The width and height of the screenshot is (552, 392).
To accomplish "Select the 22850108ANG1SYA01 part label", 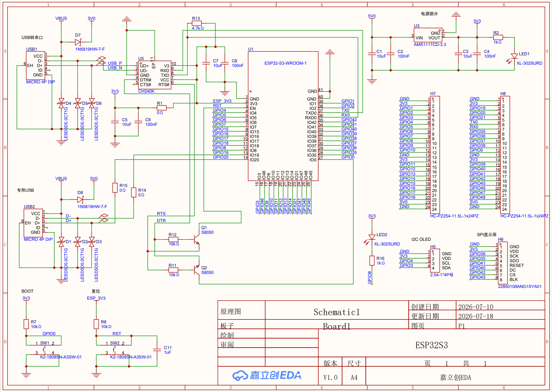I will tap(520, 286).
